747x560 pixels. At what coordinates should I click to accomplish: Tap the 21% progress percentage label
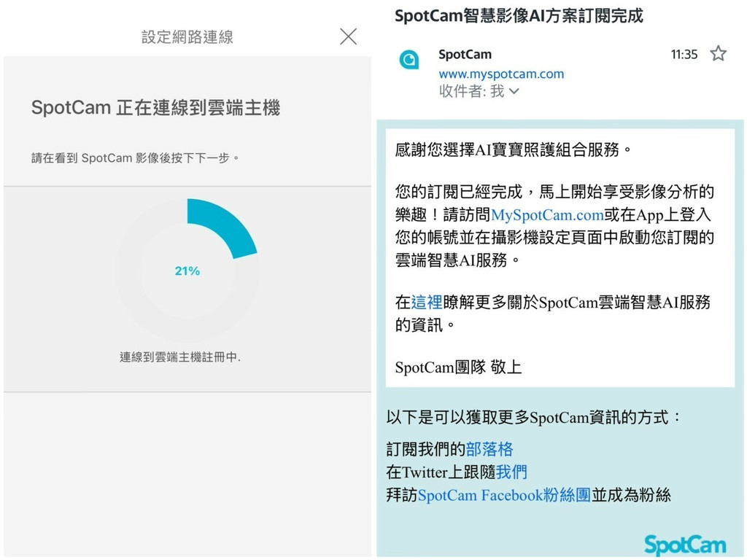click(187, 271)
